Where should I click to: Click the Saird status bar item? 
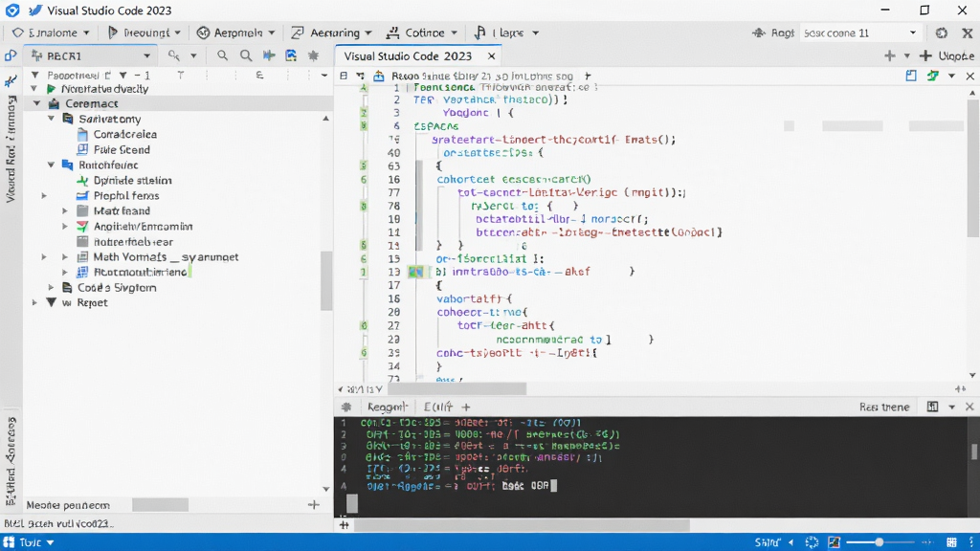(x=768, y=542)
